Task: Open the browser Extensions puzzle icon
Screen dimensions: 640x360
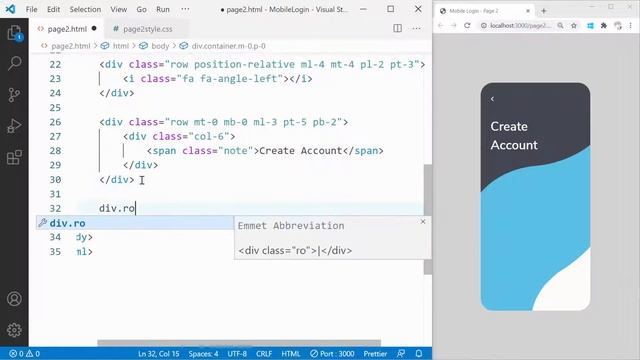Action: coord(604,26)
